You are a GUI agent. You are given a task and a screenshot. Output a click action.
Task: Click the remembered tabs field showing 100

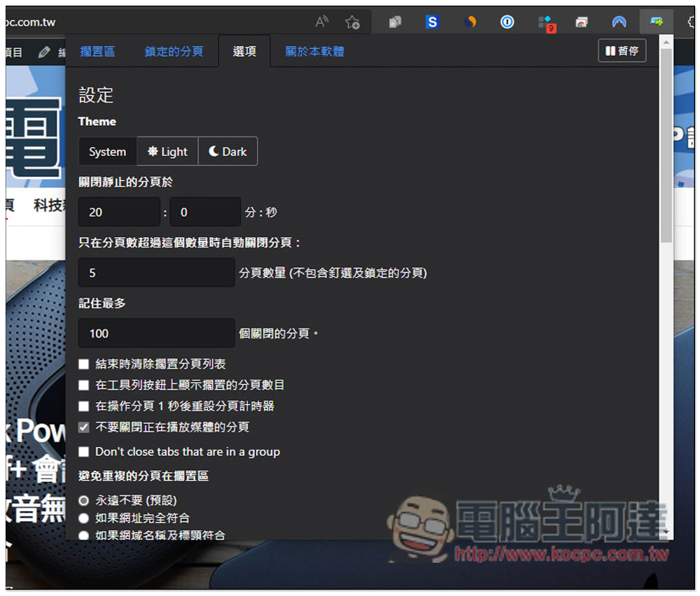[x=156, y=333]
